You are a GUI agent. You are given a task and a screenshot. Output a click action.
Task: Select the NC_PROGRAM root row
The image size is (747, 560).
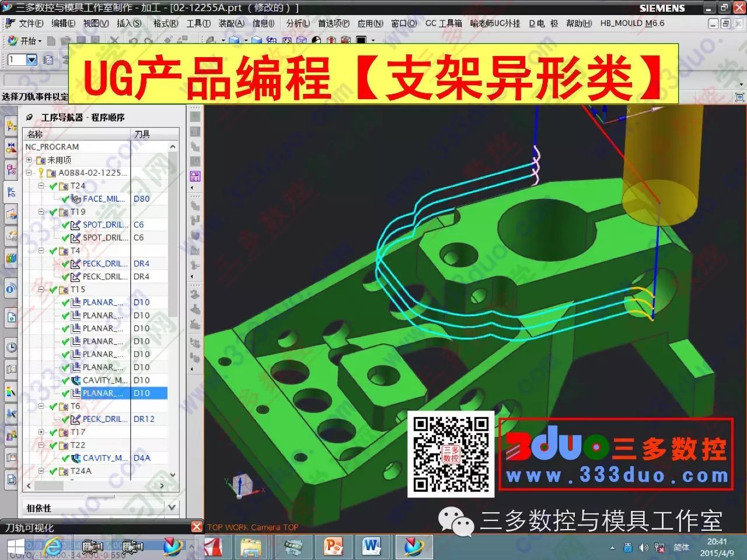(x=96, y=147)
